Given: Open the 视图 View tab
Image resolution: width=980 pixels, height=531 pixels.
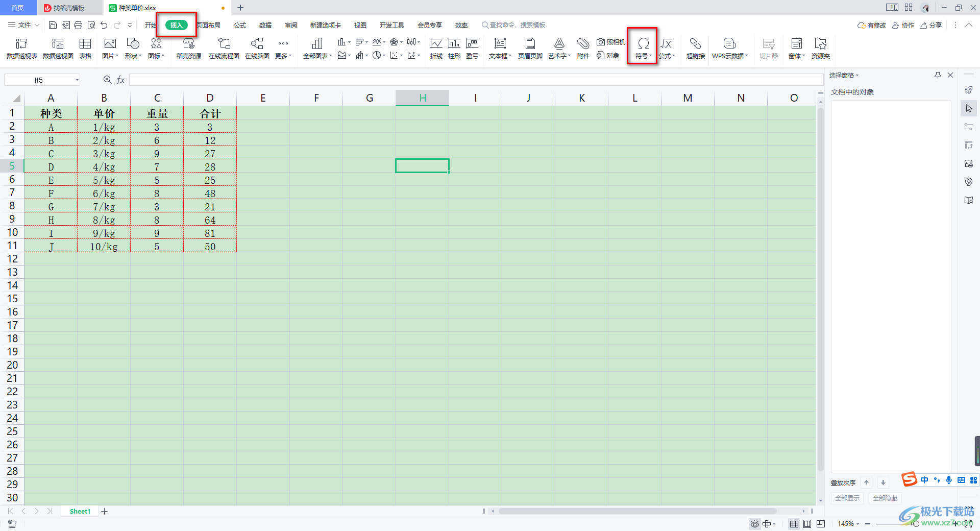Looking at the screenshot, I should [x=360, y=25].
